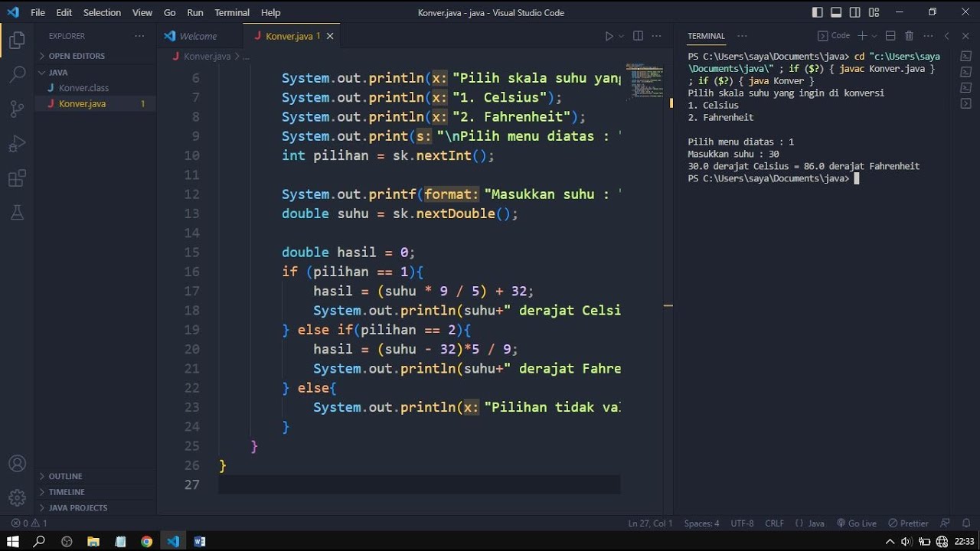Viewport: 980px width, 551px height.
Task: Open editor More Actions ellipsis
Action: (x=657, y=36)
